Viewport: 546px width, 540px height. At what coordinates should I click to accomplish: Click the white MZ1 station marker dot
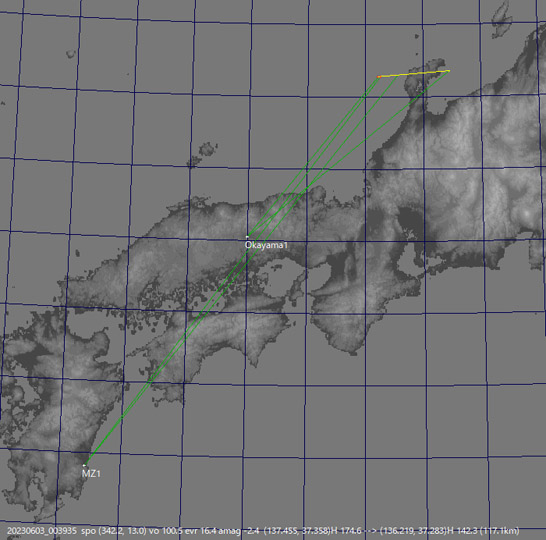[x=85, y=465]
